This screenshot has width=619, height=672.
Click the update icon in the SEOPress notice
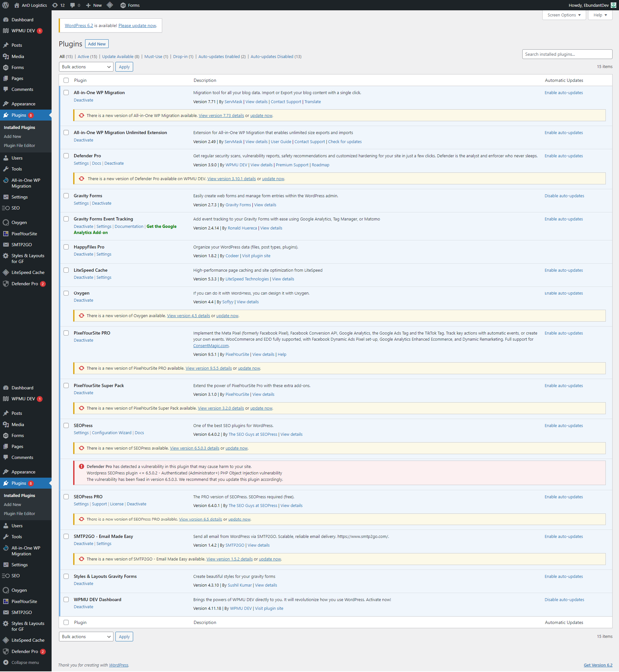[81, 448]
